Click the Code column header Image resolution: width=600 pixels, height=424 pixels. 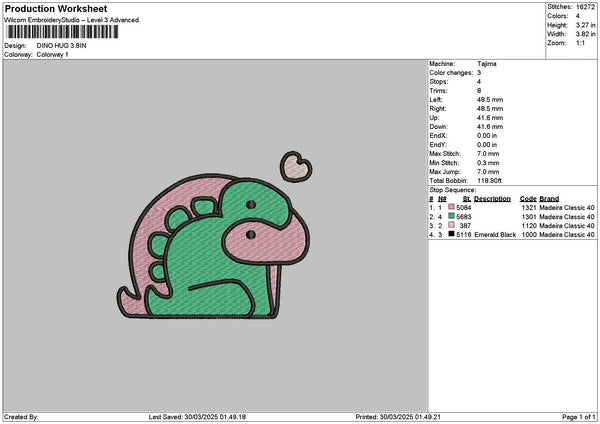[x=528, y=198]
